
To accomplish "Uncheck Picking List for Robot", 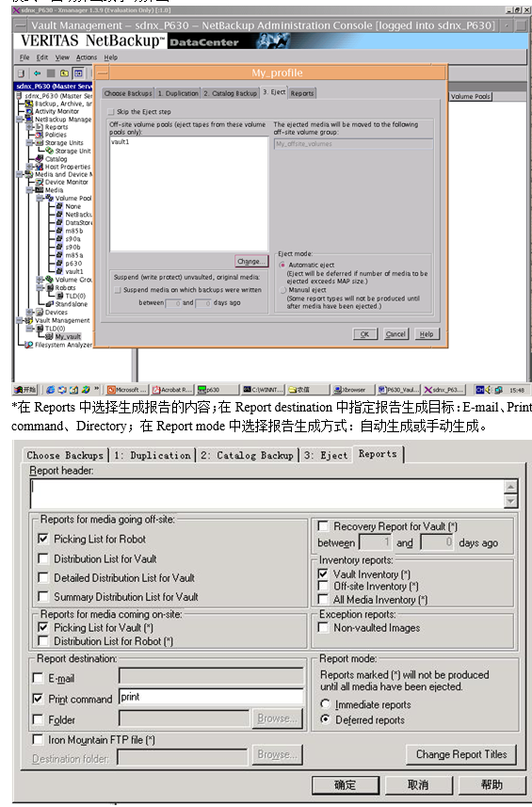I will 43,539.
